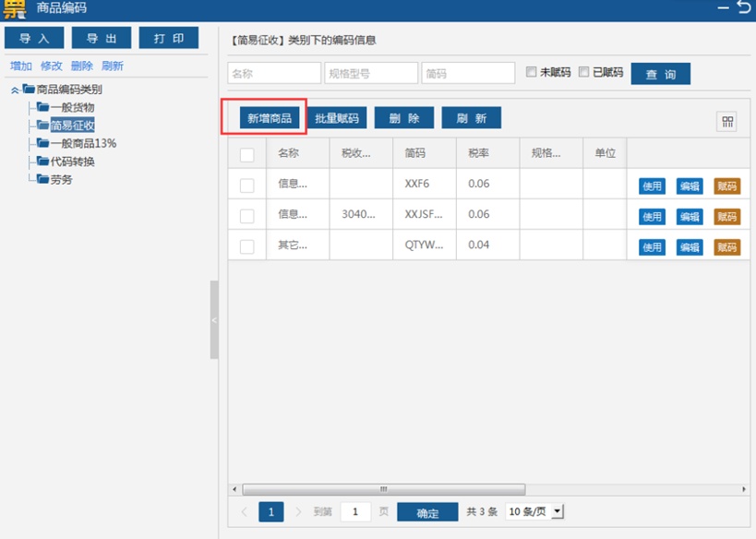Click the 导入 import button
Viewport: 756px width, 539px height.
(34, 38)
